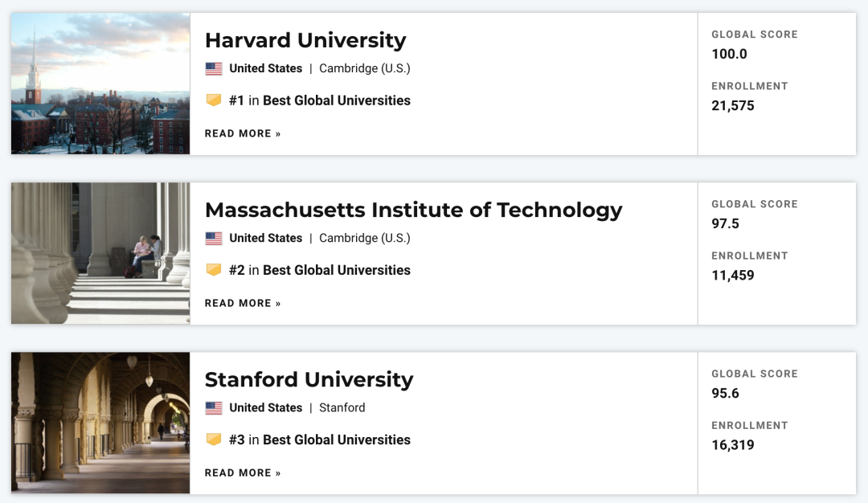Follow Harvard's #1 in Best Global Universities link
The height and width of the screenshot is (503, 868).
[320, 100]
